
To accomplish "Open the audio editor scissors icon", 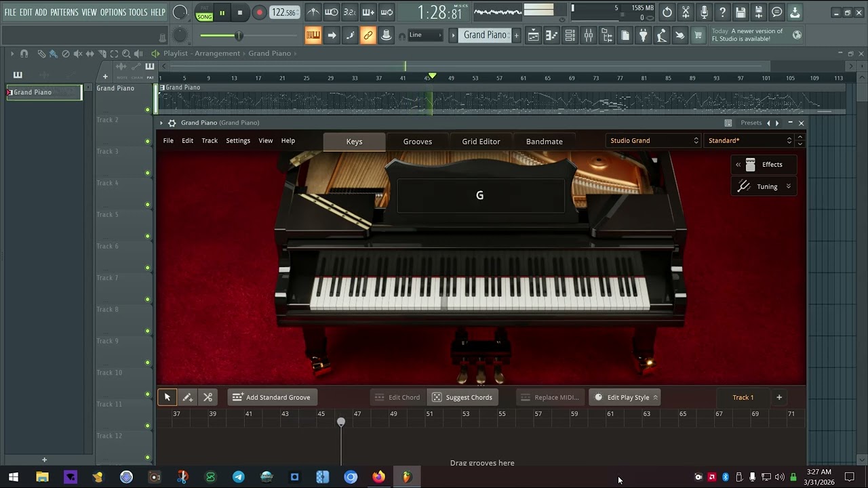I will click(x=686, y=12).
